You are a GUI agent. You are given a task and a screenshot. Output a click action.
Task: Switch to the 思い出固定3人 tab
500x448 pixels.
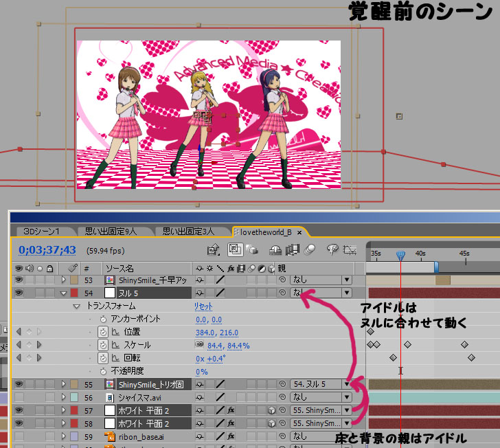[x=188, y=232]
